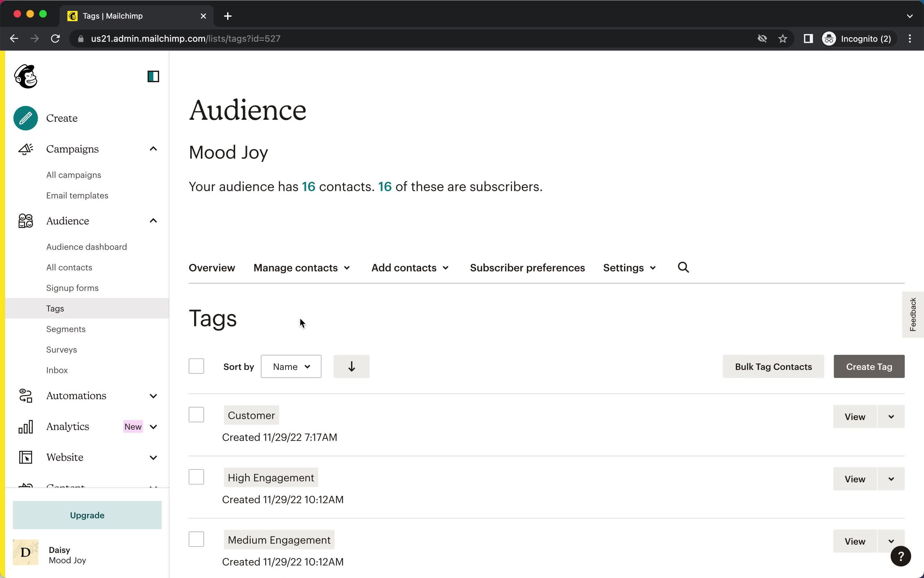Check the Medium Engagement tag checkbox
The width and height of the screenshot is (924, 578).
[196, 539]
